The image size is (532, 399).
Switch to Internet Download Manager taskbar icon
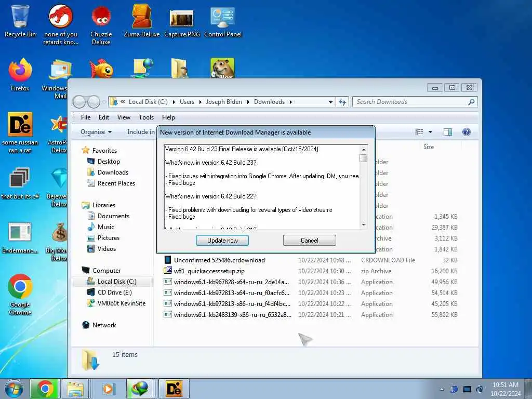pos(139,389)
